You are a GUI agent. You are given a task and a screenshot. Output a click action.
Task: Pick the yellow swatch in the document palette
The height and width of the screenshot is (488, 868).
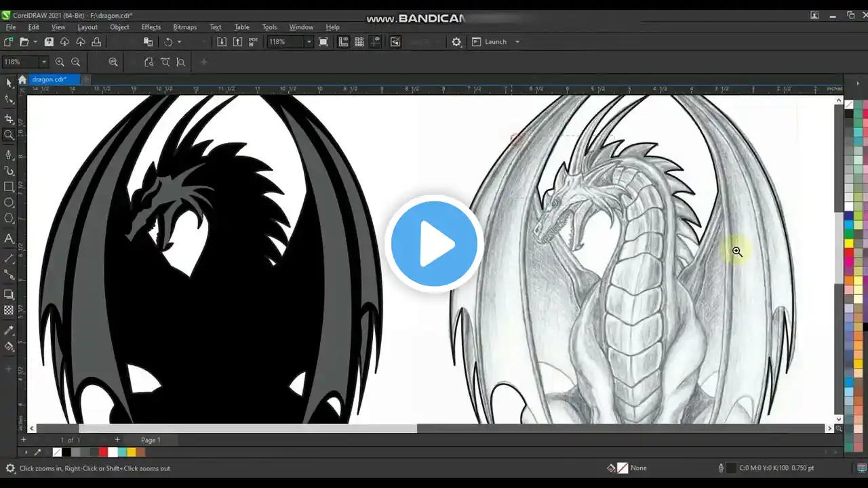point(132,452)
